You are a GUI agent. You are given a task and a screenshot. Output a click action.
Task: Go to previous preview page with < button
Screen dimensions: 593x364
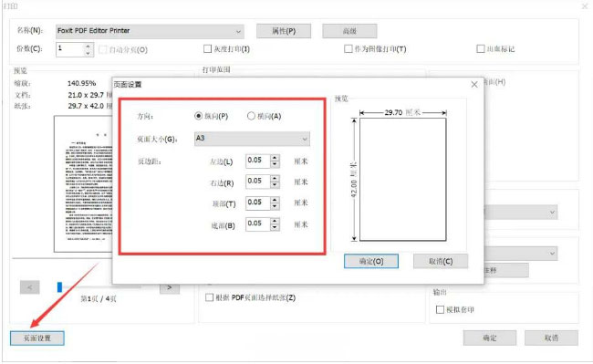point(29,287)
